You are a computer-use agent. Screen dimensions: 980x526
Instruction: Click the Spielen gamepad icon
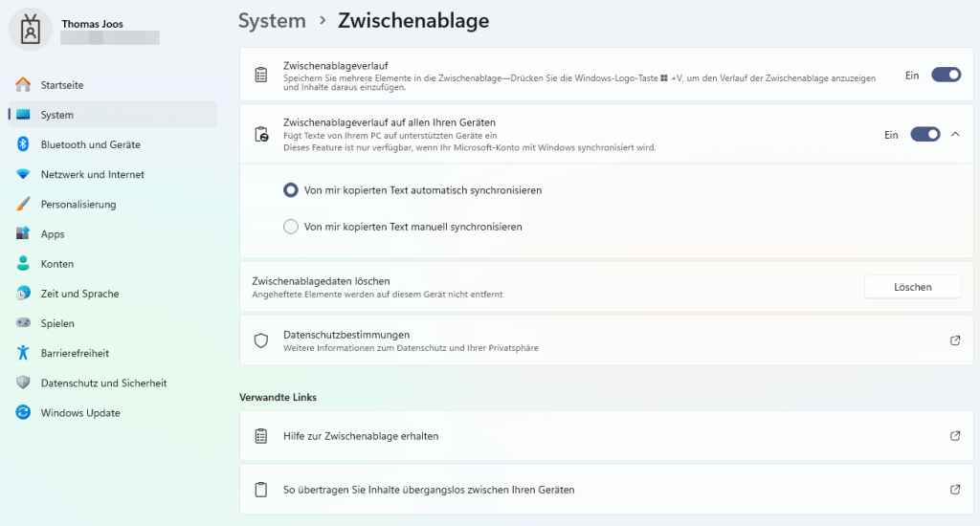(23, 323)
